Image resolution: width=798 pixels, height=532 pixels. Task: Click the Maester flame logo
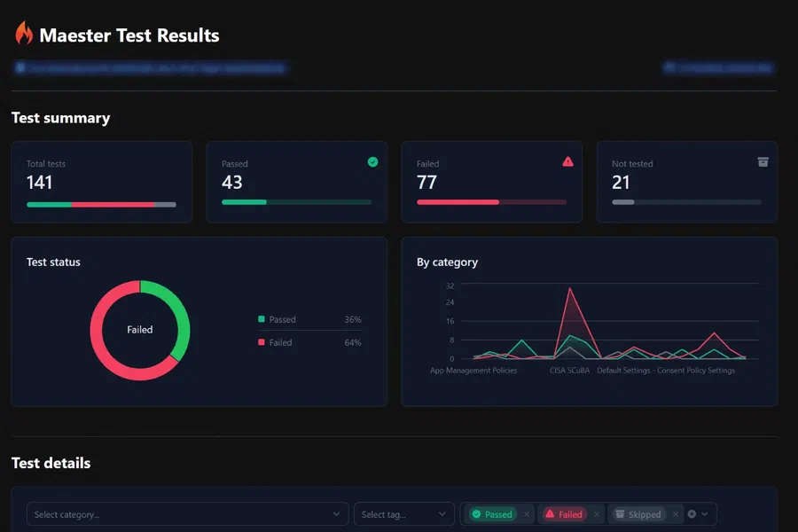23,33
